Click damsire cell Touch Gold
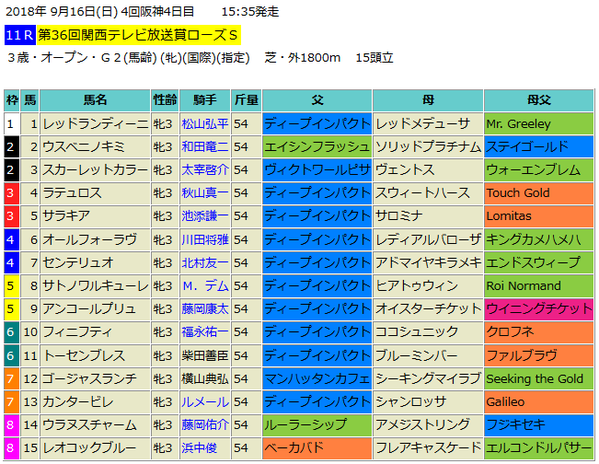The height and width of the screenshot is (464, 599). [539, 193]
